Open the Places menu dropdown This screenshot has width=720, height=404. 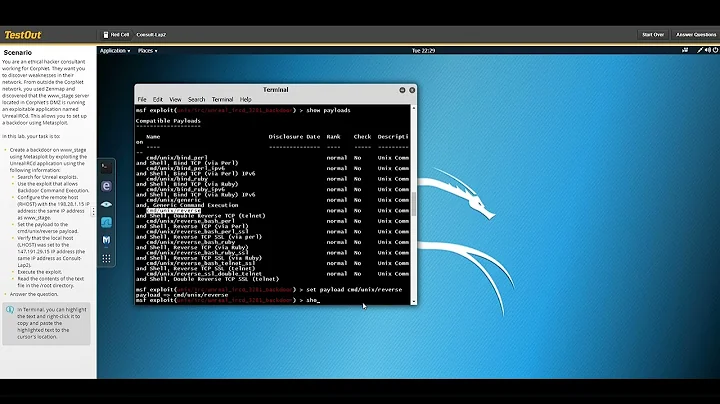coord(147,51)
